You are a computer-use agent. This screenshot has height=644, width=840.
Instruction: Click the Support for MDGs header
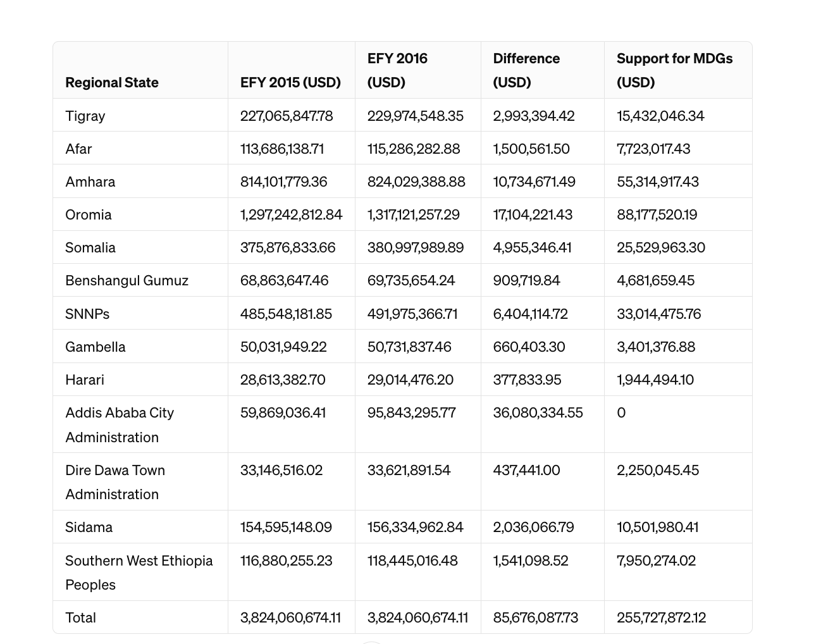pos(674,70)
